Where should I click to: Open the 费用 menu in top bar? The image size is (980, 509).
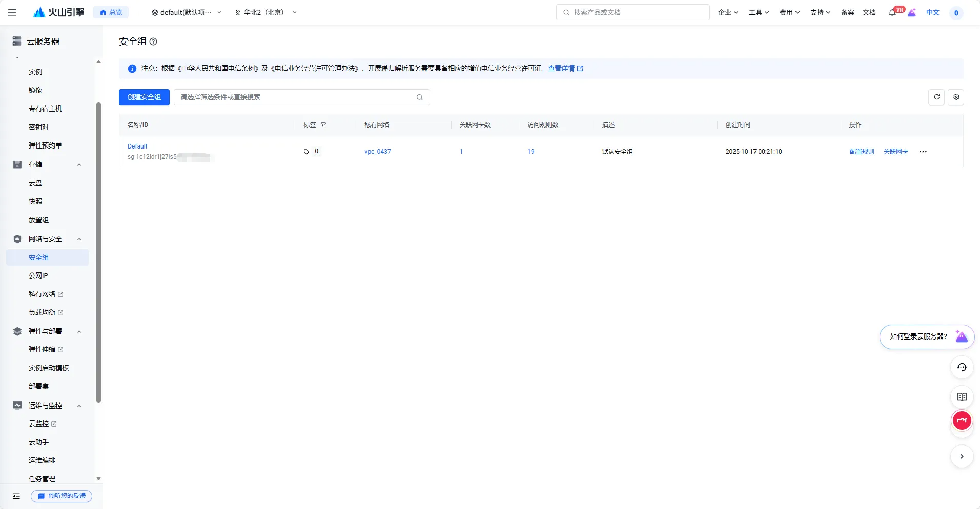tap(789, 12)
